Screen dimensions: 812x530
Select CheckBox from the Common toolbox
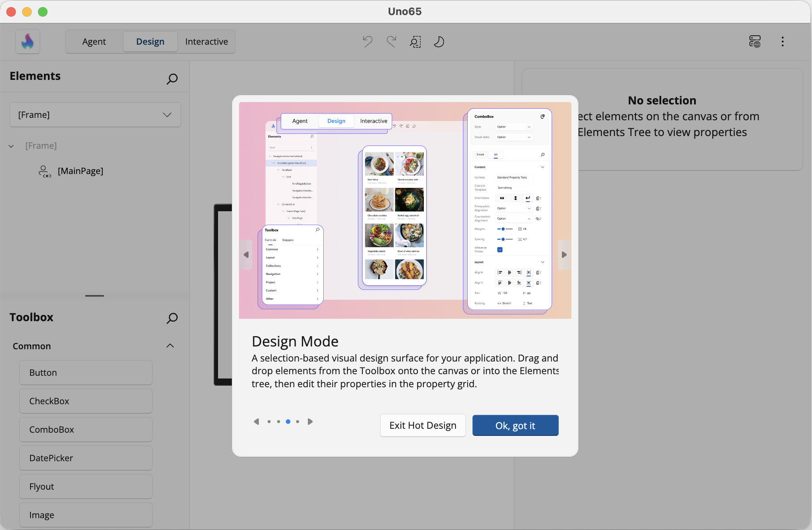(x=85, y=401)
